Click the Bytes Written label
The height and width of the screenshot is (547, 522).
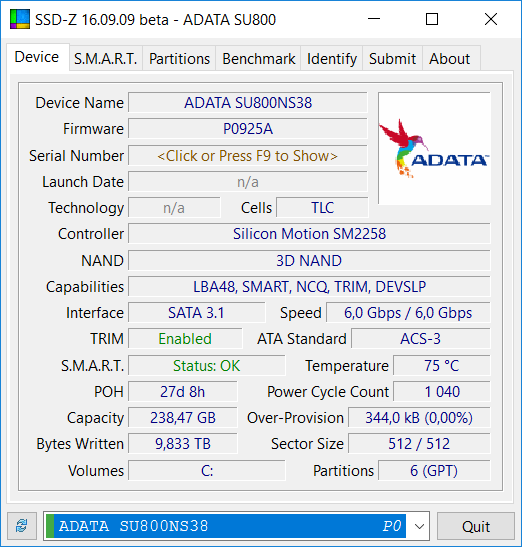(x=80, y=444)
